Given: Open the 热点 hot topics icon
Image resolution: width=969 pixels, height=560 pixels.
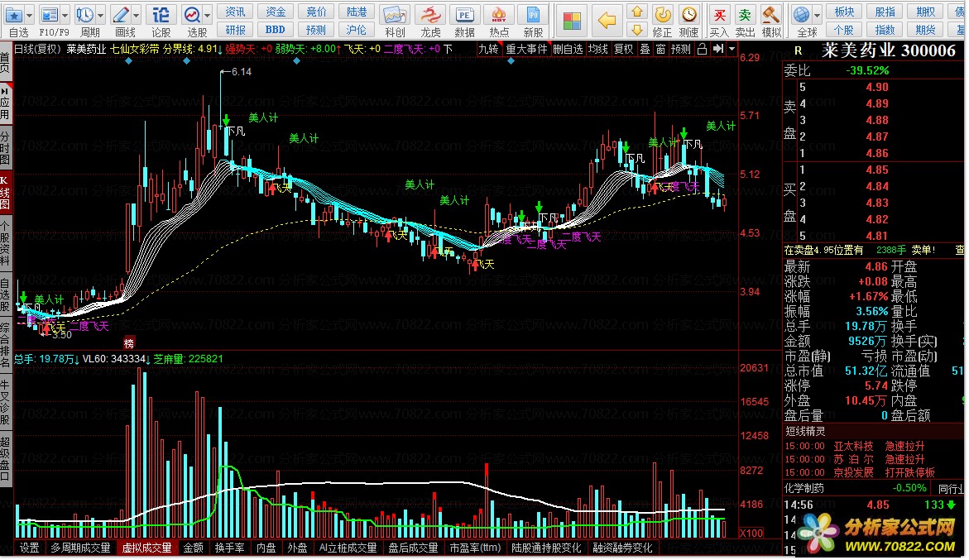Looking at the screenshot, I should click(499, 16).
